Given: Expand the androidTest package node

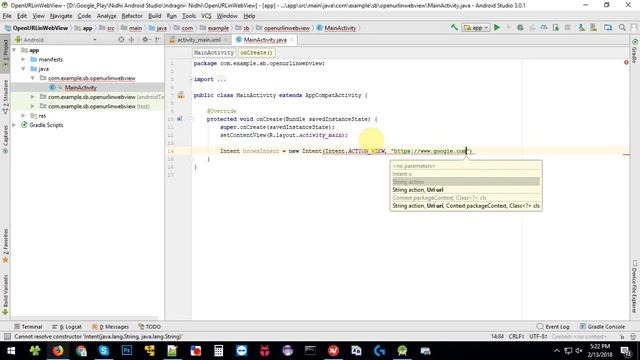Looking at the screenshot, I should [x=33, y=97].
